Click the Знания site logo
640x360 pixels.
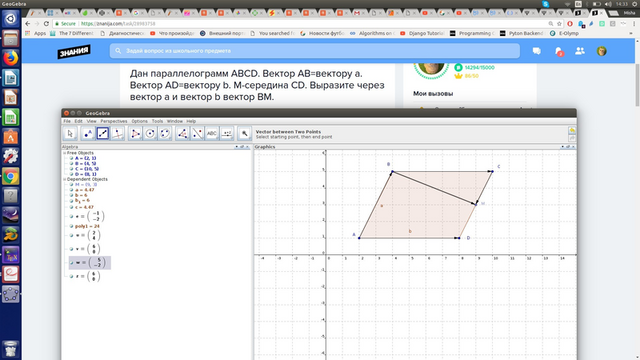(74, 51)
